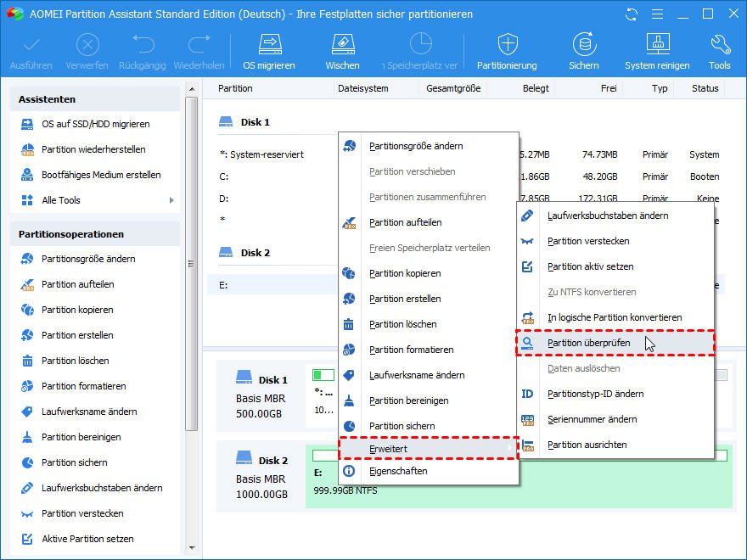Select Partitionsgröße ändern in context menu
Screen dimensions: 747x560
429,146
